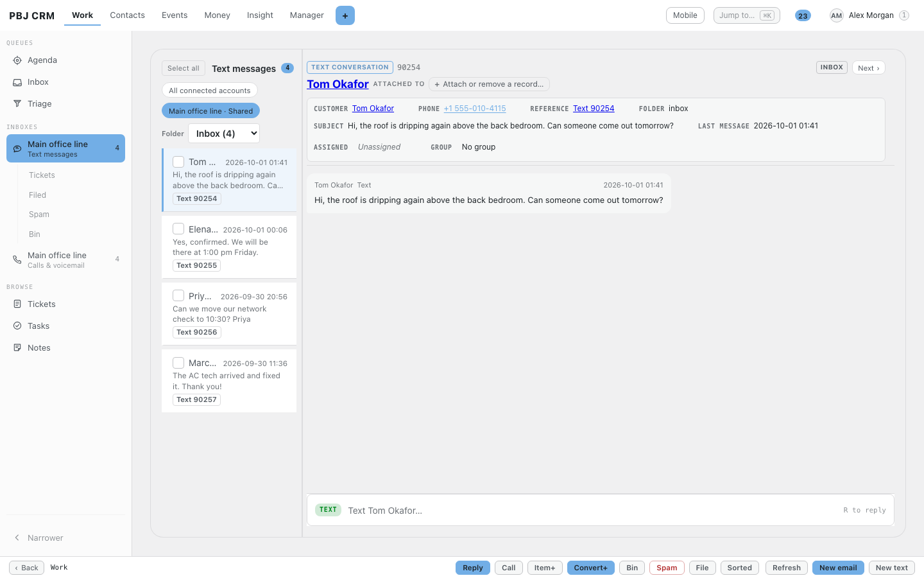Click the File button
This screenshot has width=924, height=578.
(703, 568)
